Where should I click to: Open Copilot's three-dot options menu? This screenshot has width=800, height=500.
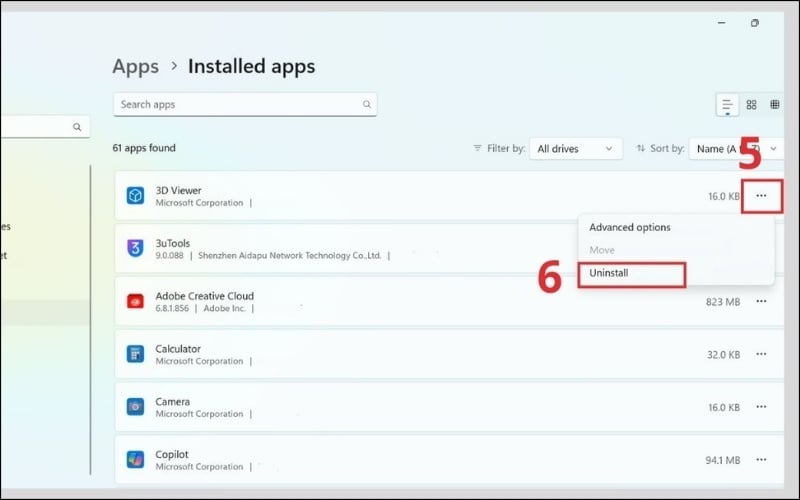[x=761, y=460]
